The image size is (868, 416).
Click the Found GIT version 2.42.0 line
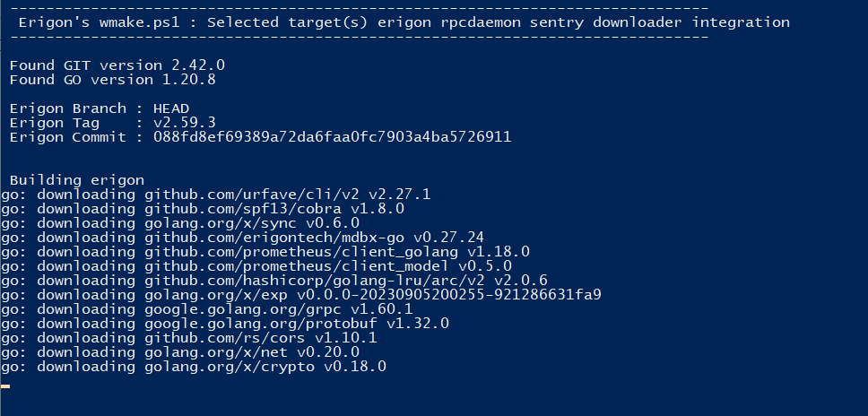pos(117,65)
